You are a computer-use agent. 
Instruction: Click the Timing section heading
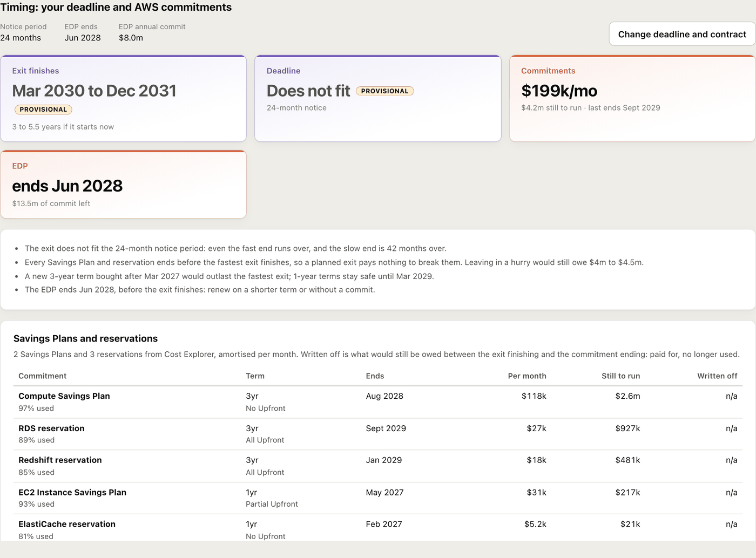click(x=116, y=7)
